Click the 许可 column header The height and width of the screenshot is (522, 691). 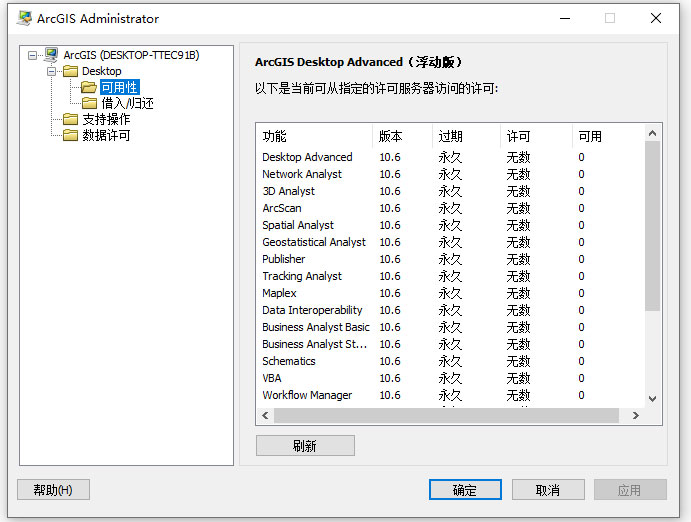pyautogui.click(x=536, y=136)
